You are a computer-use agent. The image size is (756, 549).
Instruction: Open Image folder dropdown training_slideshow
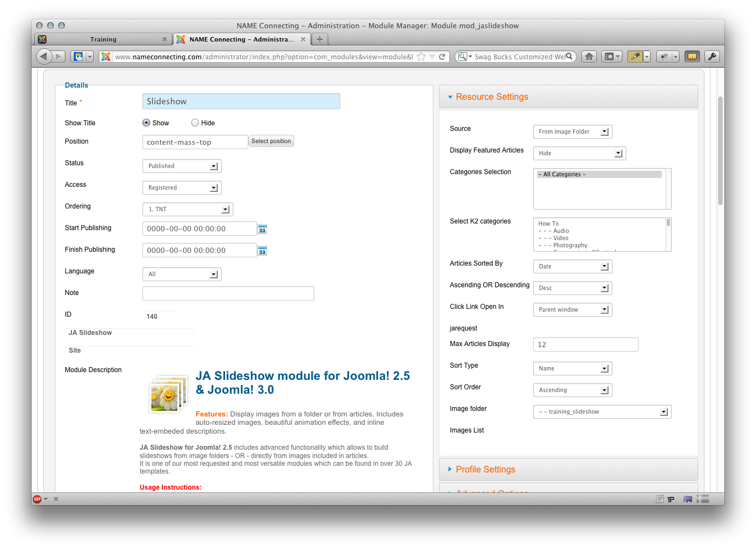click(602, 411)
